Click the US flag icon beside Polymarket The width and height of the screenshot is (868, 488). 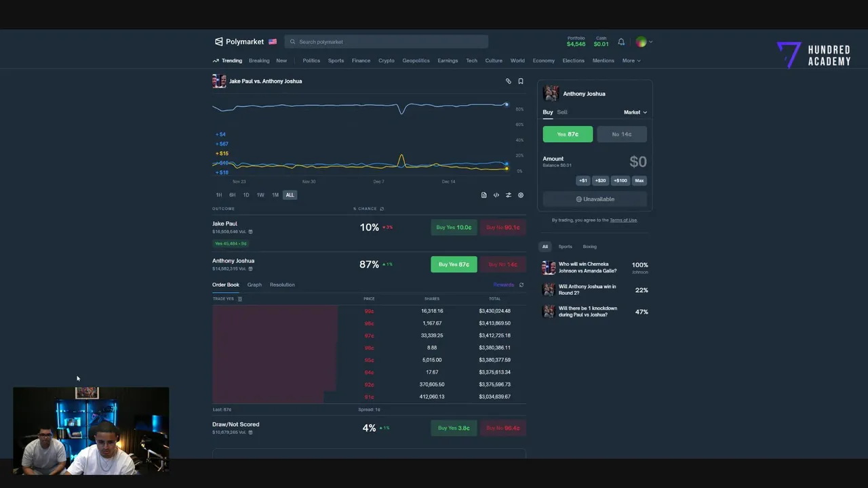pyautogui.click(x=273, y=41)
